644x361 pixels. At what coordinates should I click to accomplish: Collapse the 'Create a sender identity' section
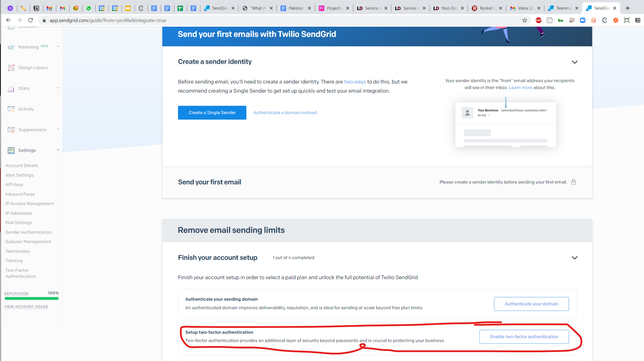574,62
